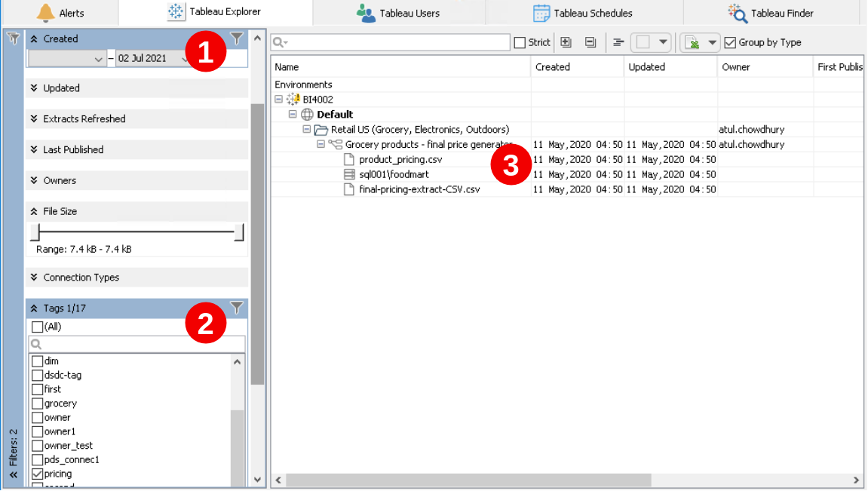Check the (All) tags checkbox
The image size is (868, 491).
point(37,327)
